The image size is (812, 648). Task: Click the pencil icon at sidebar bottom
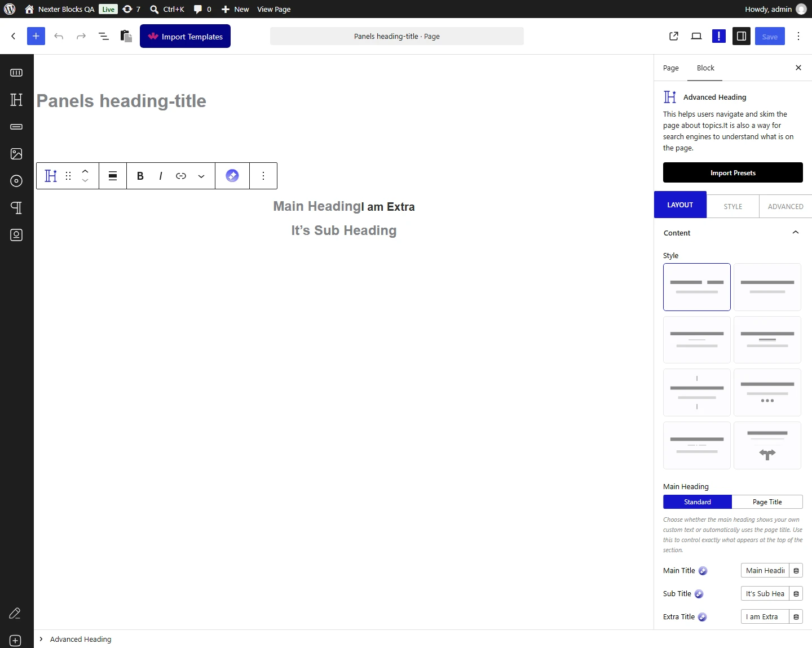15,613
